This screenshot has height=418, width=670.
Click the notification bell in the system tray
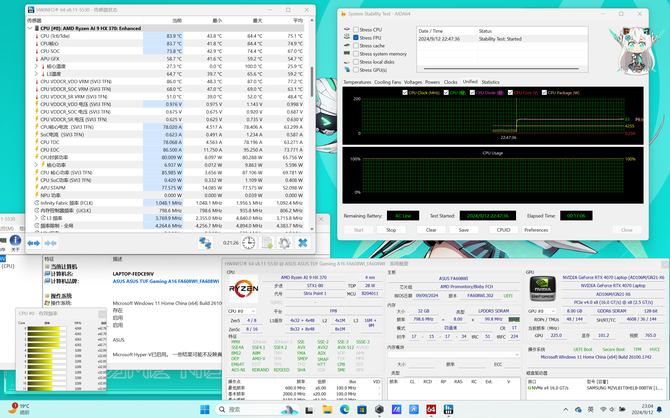pyautogui.click(x=660, y=409)
